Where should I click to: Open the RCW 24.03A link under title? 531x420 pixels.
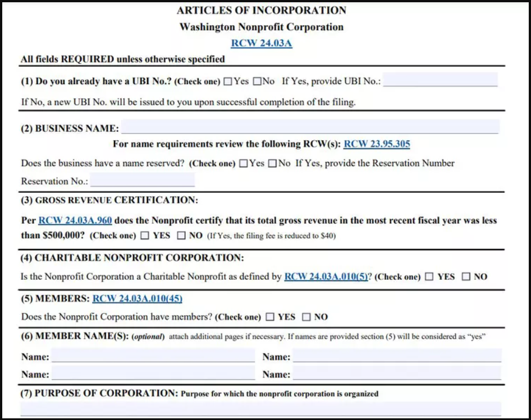262,43
